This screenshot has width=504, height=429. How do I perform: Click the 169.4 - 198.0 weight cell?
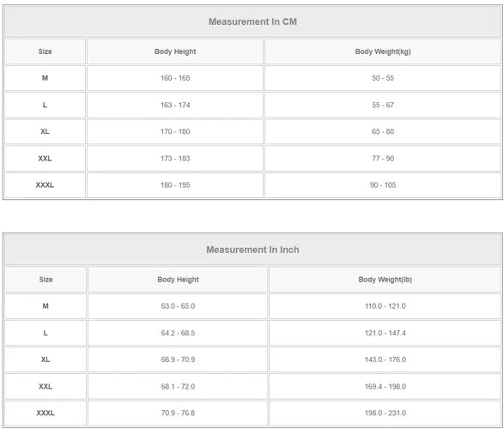pyautogui.click(x=385, y=386)
